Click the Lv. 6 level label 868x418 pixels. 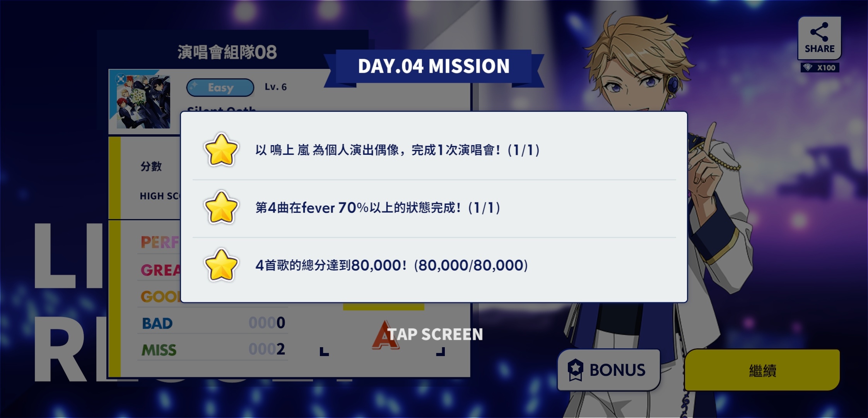point(276,87)
